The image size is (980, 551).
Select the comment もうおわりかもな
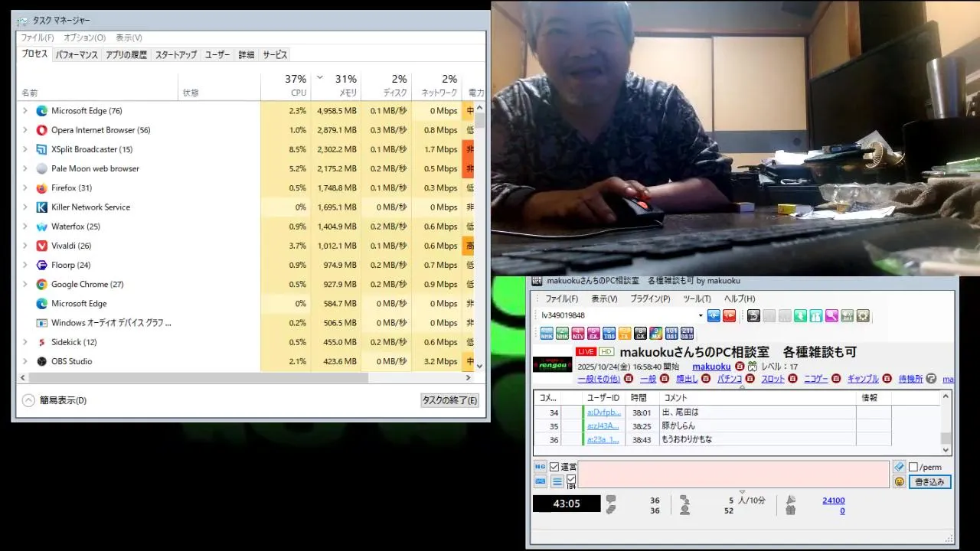pyautogui.click(x=687, y=440)
